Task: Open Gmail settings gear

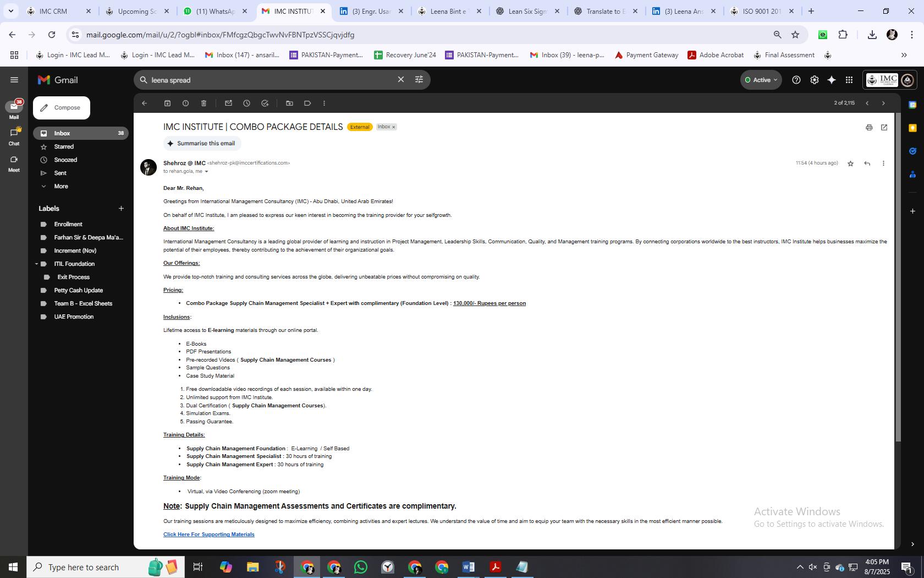Action: coord(814,80)
